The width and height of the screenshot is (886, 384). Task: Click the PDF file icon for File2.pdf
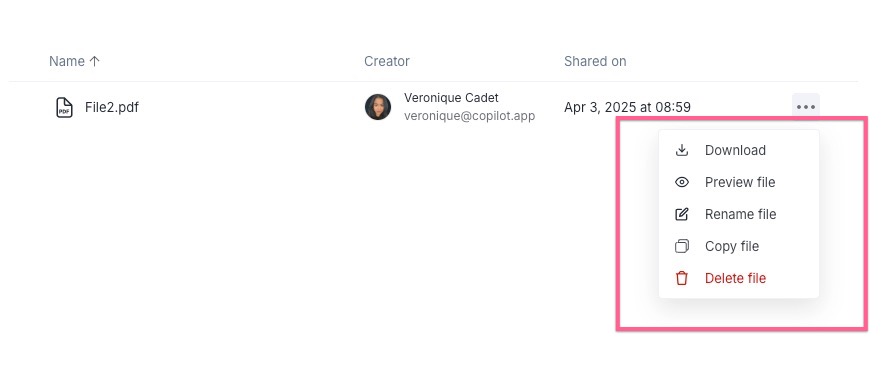coord(64,107)
